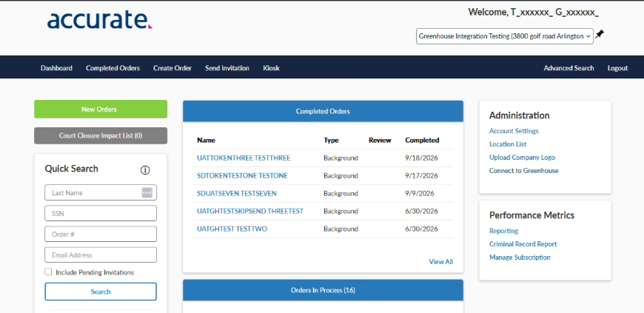Click the Welcome, T_xxxxxx_ G_xxxxxx_ text
This screenshot has width=644, height=313.
(x=533, y=13)
